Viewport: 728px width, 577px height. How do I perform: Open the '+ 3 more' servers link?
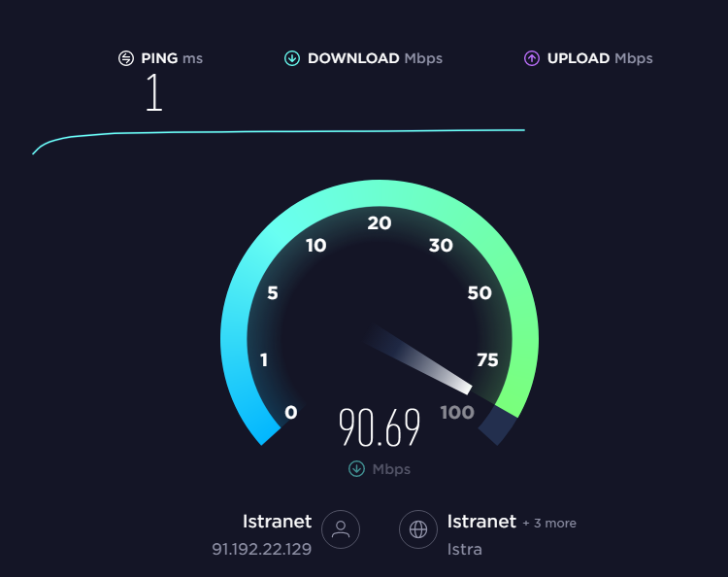click(549, 524)
